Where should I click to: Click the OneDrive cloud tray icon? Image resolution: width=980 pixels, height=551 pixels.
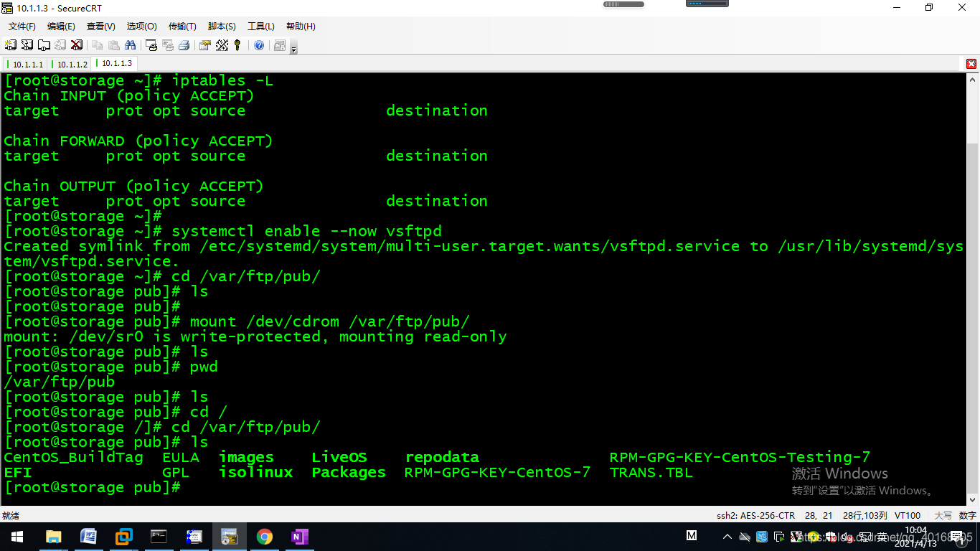745,537
